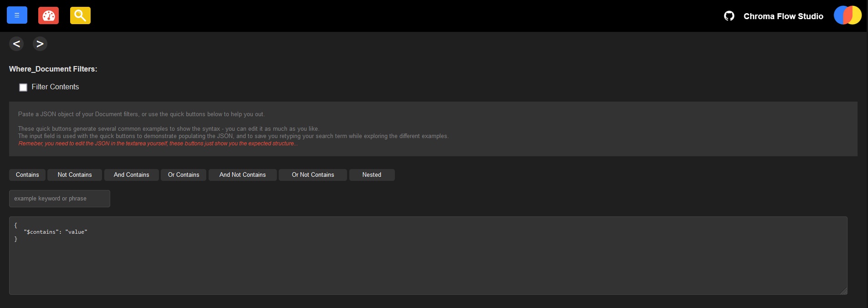Click the Chroma logo circles in header

pyautogui.click(x=848, y=15)
